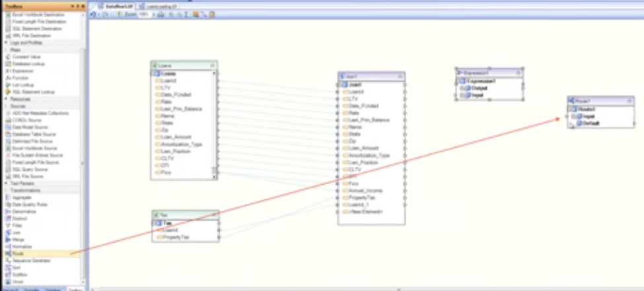Select the Toolbox tab at panel bottom
Viewport: 644px width, 291px height.
[74, 289]
